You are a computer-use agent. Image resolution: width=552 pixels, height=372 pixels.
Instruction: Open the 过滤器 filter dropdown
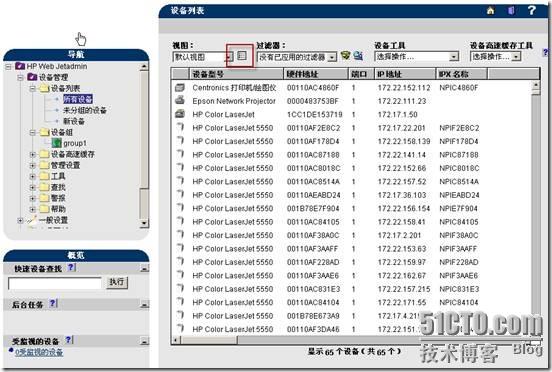(332, 57)
